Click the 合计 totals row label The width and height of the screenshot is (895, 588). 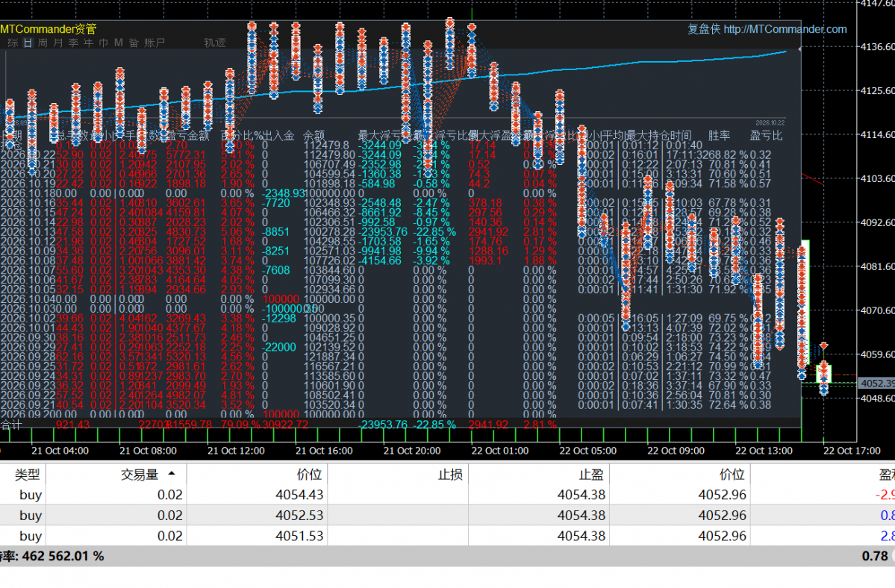pyautogui.click(x=11, y=425)
